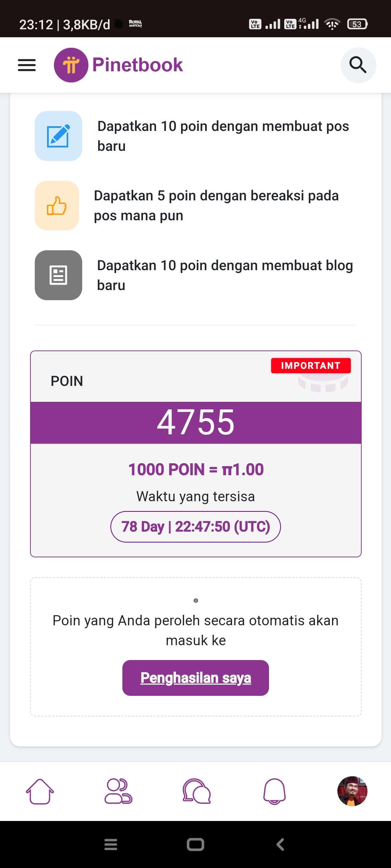Tap the remaining time countdown pill

pyautogui.click(x=195, y=527)
